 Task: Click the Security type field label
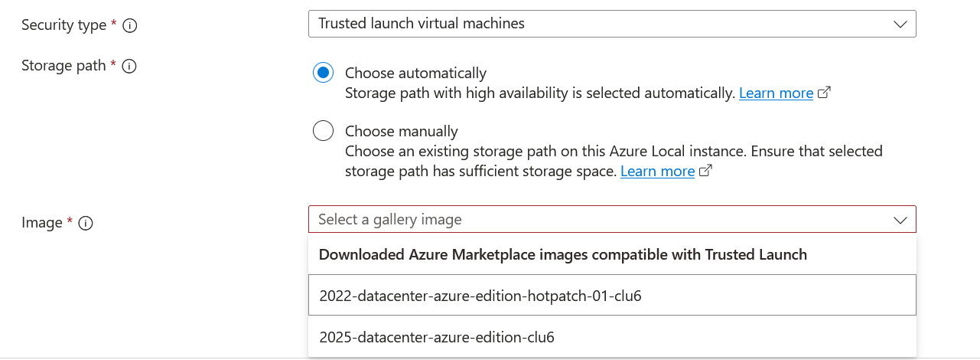pos(64,25)
